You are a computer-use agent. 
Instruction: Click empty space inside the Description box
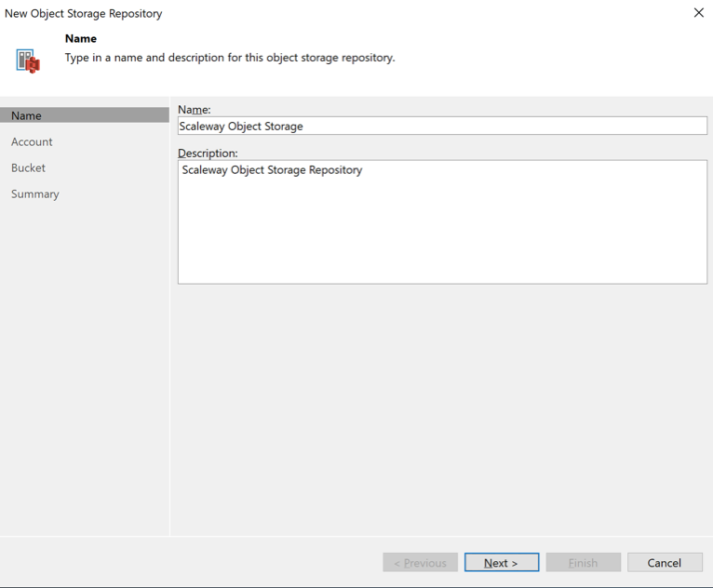[x=442, y=233]
